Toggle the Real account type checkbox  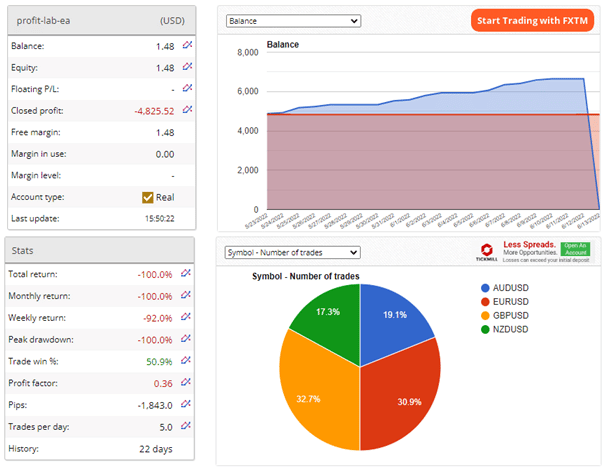(x=149, y=197)
